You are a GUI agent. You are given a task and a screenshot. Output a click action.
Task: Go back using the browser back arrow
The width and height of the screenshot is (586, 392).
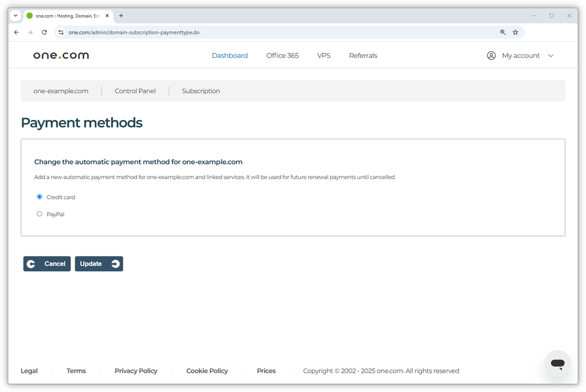coord(16,32)
